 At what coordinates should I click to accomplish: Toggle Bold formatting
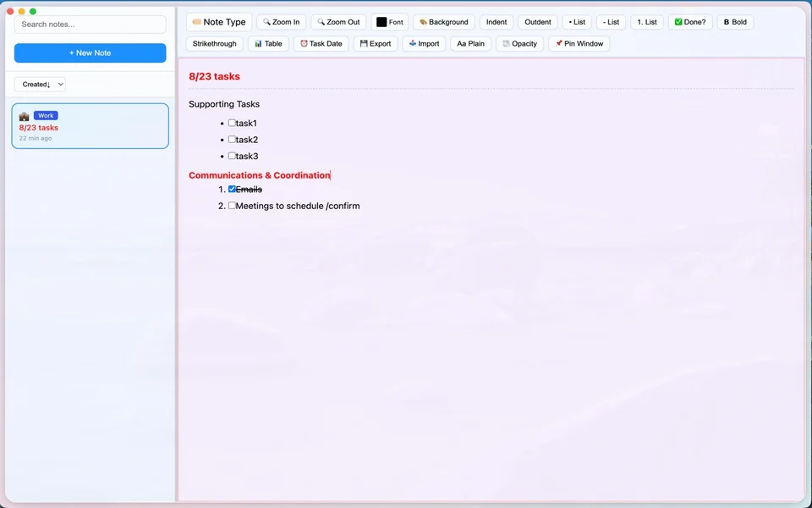(735, 22)
